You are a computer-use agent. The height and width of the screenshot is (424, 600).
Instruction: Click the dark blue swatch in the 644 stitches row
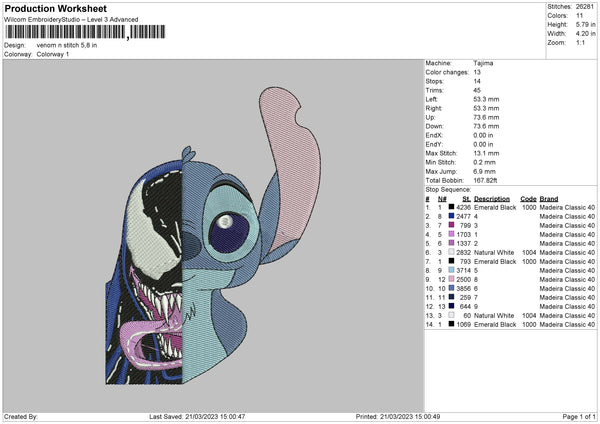pos(452,306)
